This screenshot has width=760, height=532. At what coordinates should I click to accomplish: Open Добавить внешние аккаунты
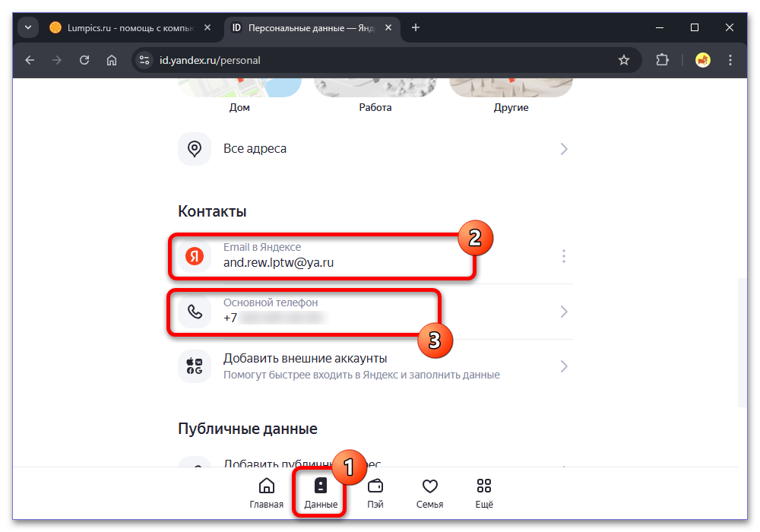click(x=375, y=366)
